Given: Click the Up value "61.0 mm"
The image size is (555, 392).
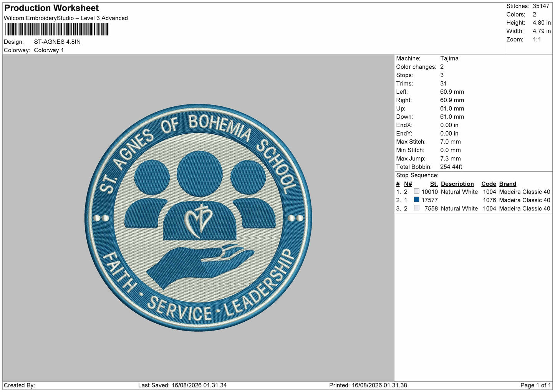Looking at the screenshot, I should tap(452, 109).
